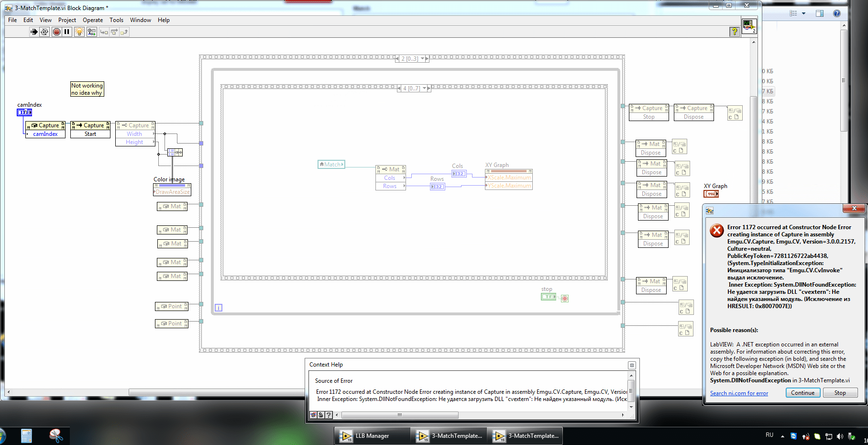Expand hidden icons in the system tray
Image resolution: width=868 pixels, height=445 pixels.
pos(782,436)
